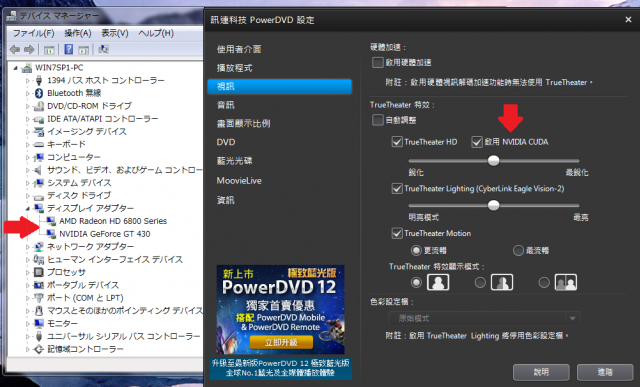
Task: Choose the split-screen TrueTheater display mode icon
Action: point(502,282)
